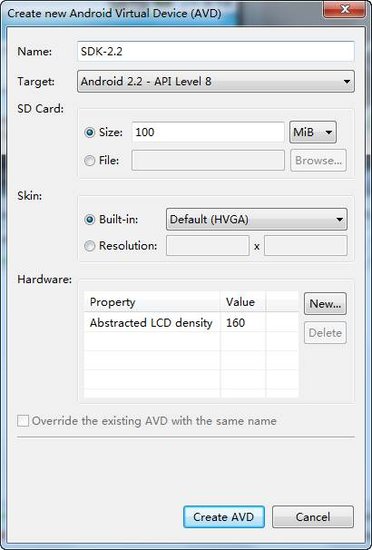Click the Create AVD button
372x550 pixels.
[x=224, y=517]
